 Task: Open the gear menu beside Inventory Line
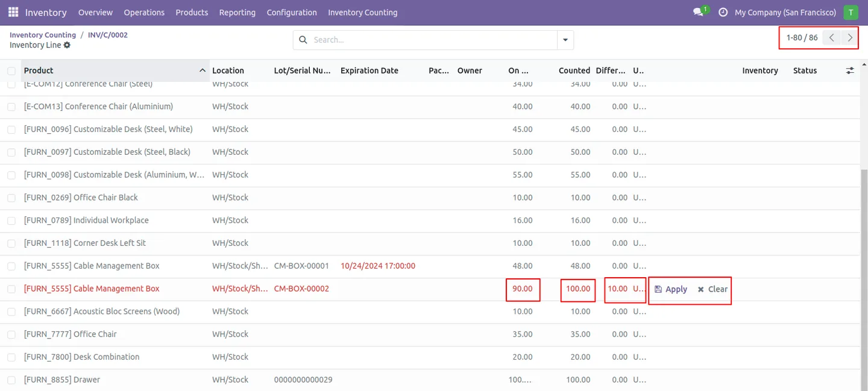[67, 45]
